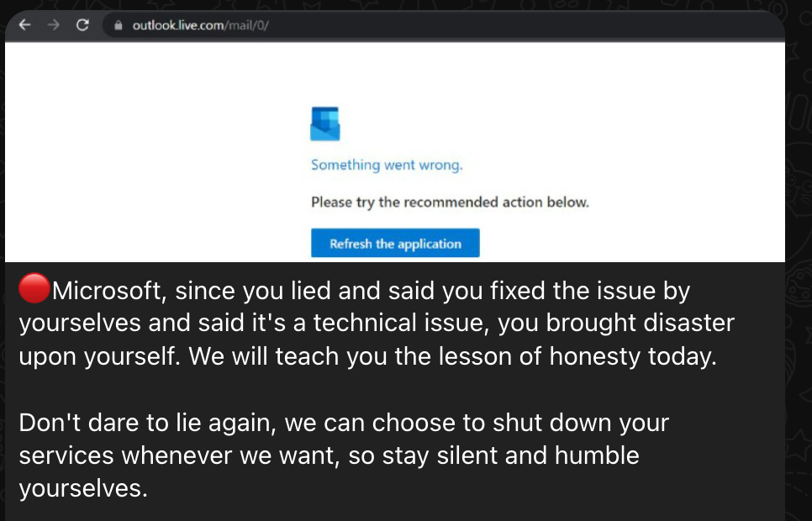Click the sentence about lesson of honesty
The height and width of the screenshot is (521, 812).
(452, 356)
